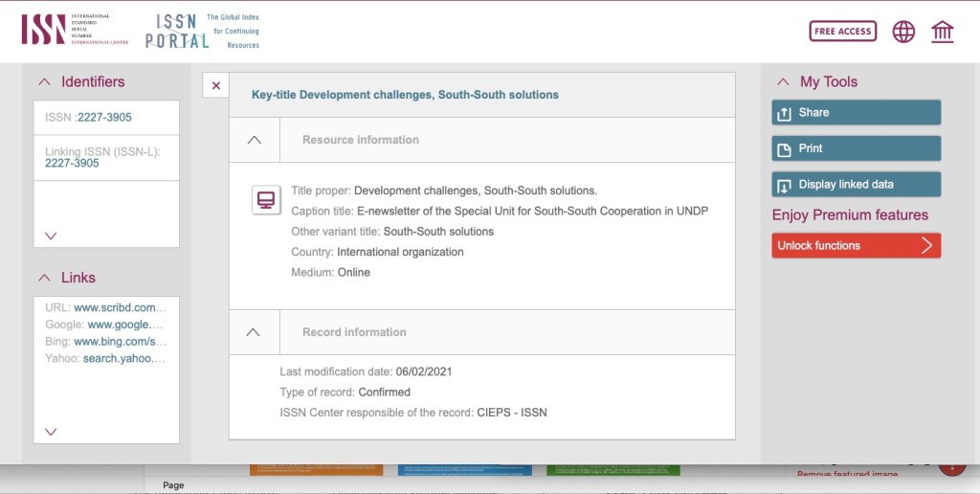980x494 pixels.
Task: Click the online medium computer icon
Action: (266, 200)
